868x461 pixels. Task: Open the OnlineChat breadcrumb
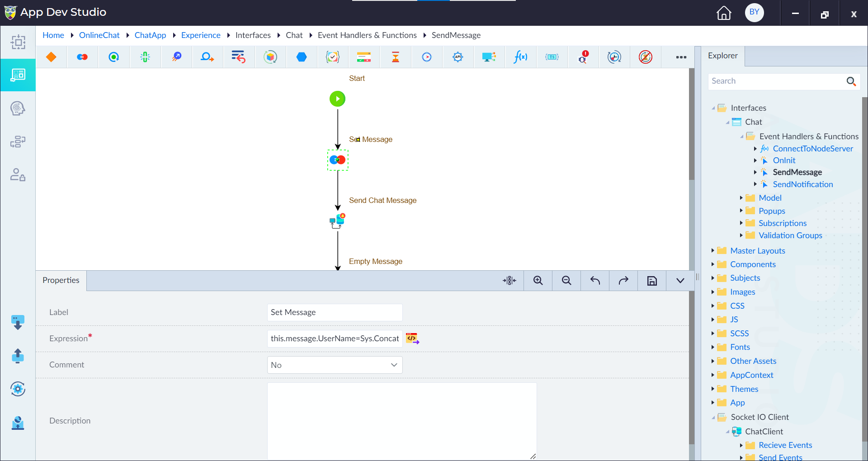[x=99, y=35]
